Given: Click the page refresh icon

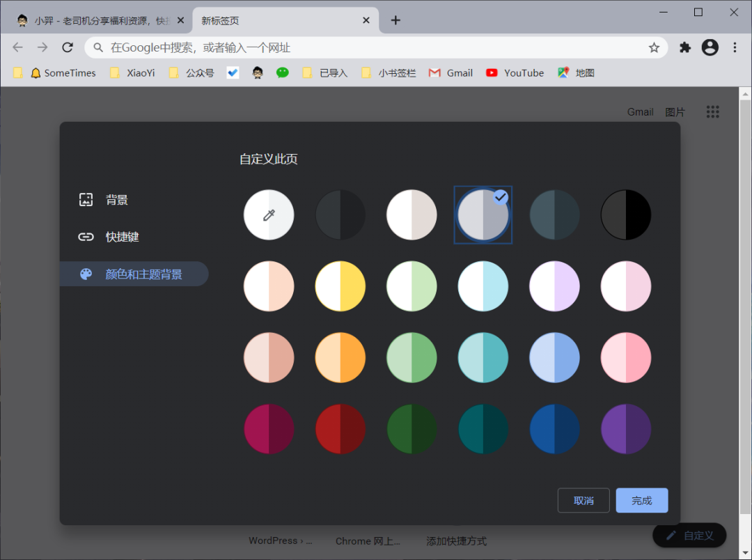Looking at the screenshot, I should click(68, 47).
